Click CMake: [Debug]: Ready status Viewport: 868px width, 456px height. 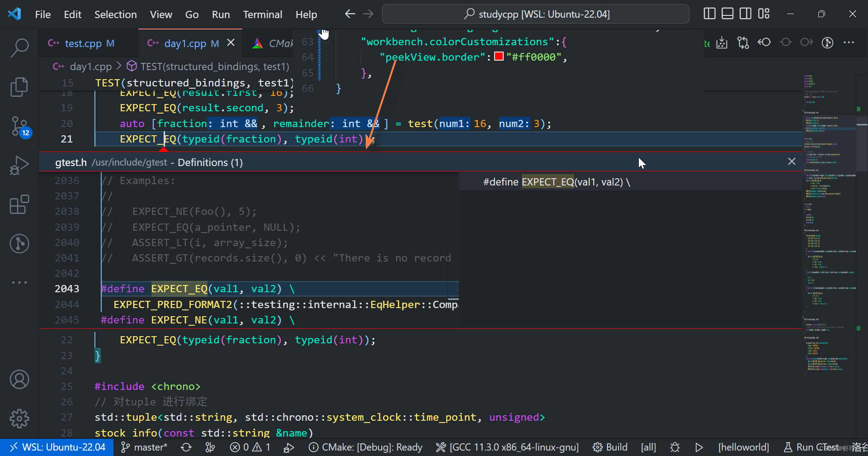365,447
